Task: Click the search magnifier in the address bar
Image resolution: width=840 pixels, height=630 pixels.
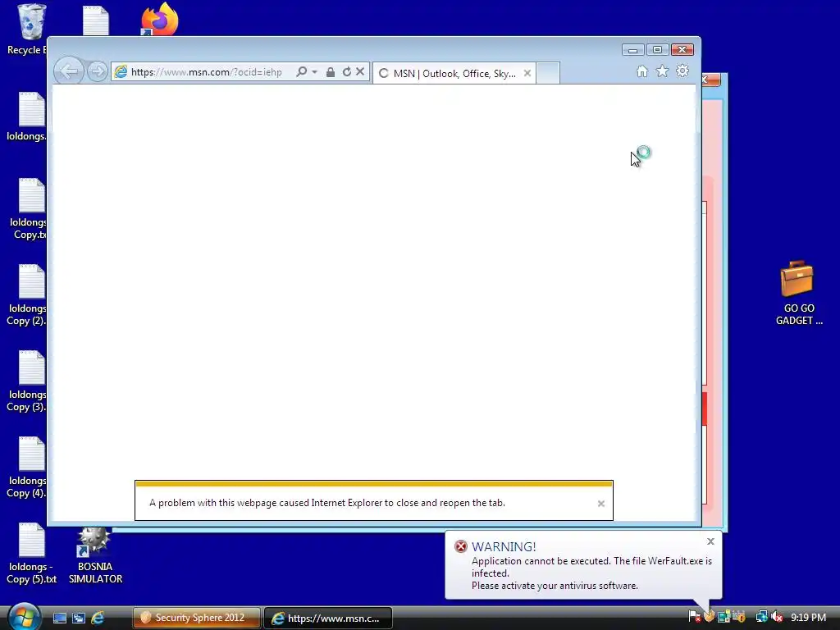Action: 302,72
